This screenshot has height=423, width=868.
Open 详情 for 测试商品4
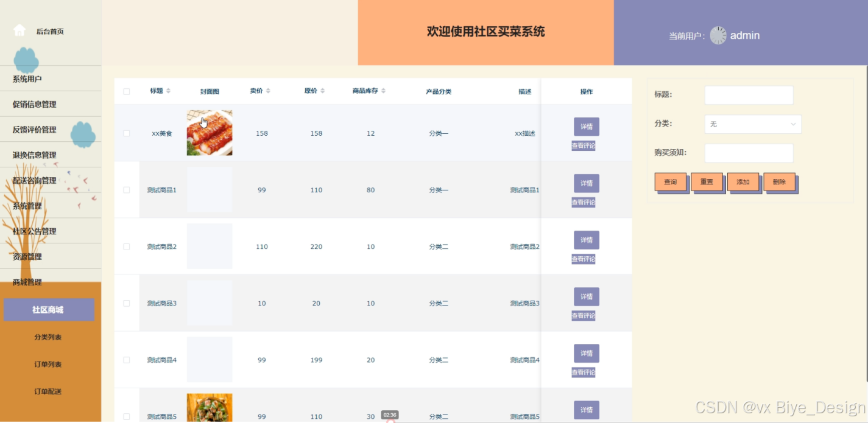click(x=587, y=353)
